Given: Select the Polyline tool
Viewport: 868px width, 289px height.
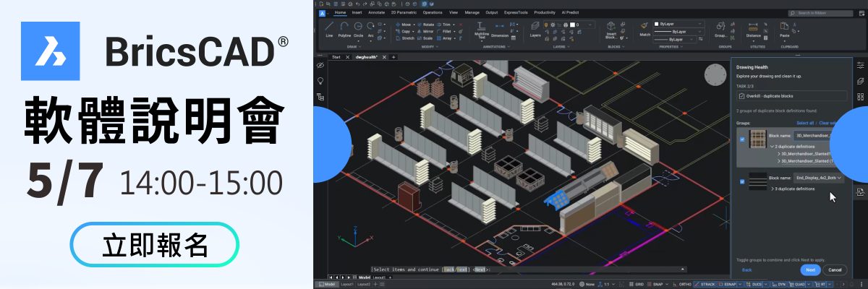Looking at the screenshot, I should point(344,29).
